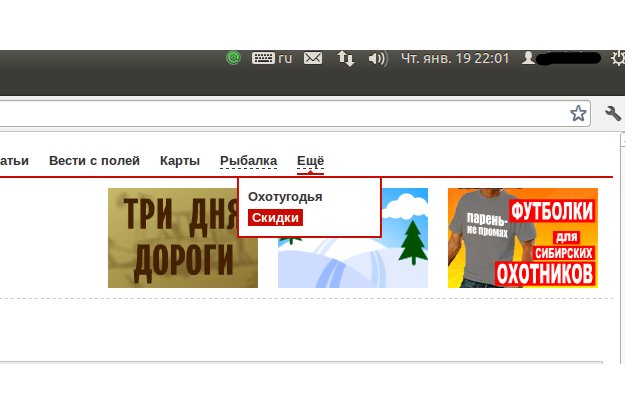
Task: Open the browser wrench settings menu
Action: [x=614, y=113]
